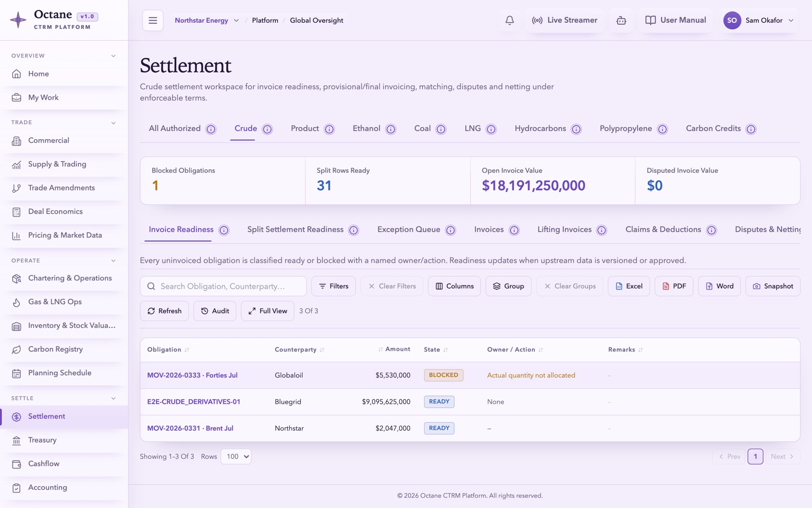Open obligation E2E-CRUDE_DERIVATIVES-01
The image size is (812, 508).
[194, 402]
